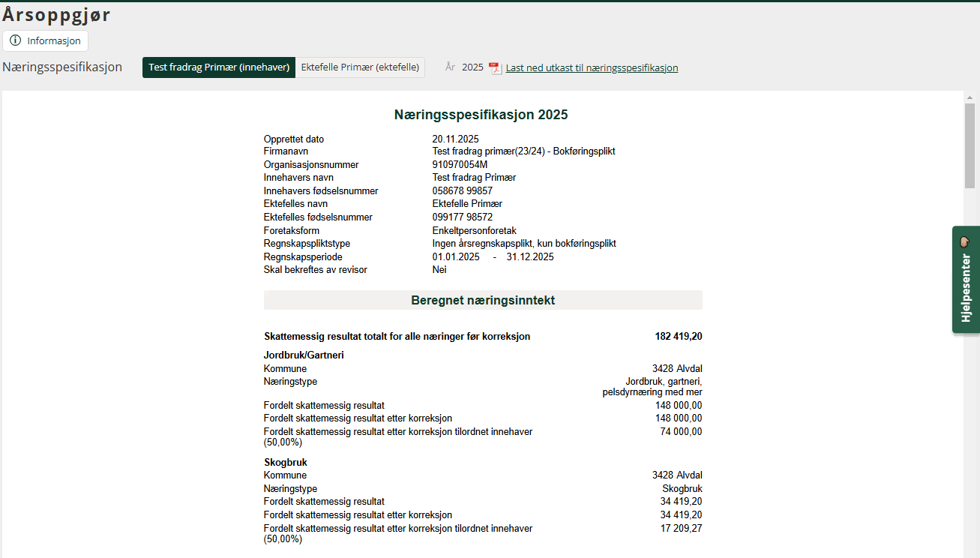This screenshot has width=980, height=558.
Task: Click the Informasjon button
Action: (x=45, y=40)
